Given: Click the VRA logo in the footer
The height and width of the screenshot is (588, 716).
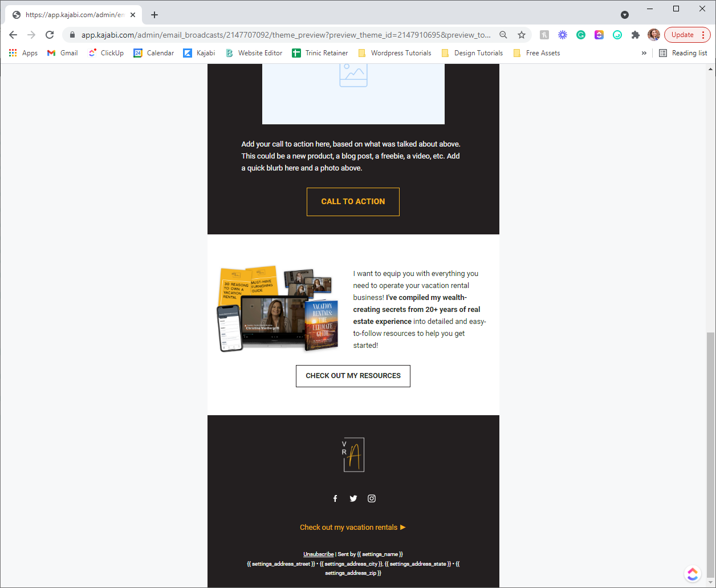Looking at the screenshot, I should click(x=353, y=455).
